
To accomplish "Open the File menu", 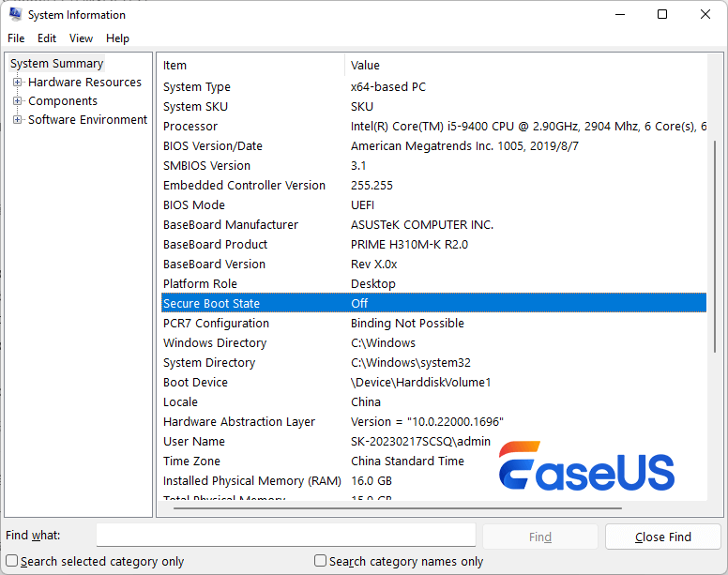I will tap(16, 38).
